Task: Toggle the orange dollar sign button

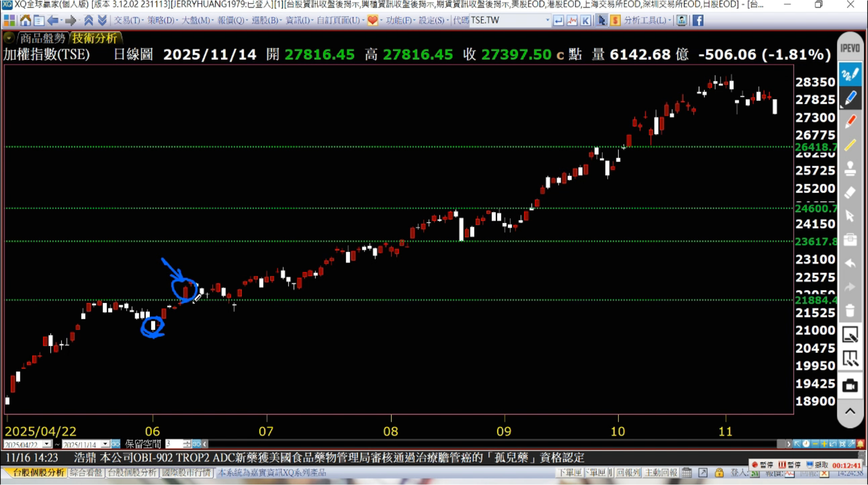Action: 615,20
